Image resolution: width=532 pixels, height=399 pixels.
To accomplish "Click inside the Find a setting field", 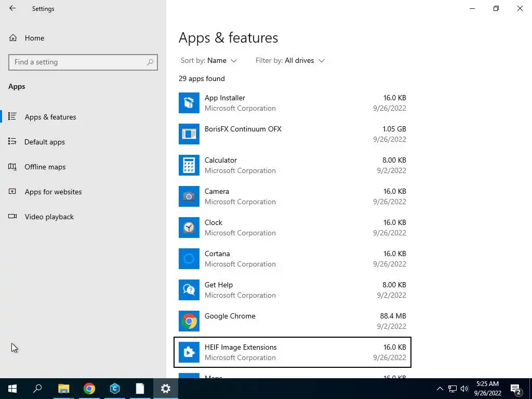I will tap(83, 62).
